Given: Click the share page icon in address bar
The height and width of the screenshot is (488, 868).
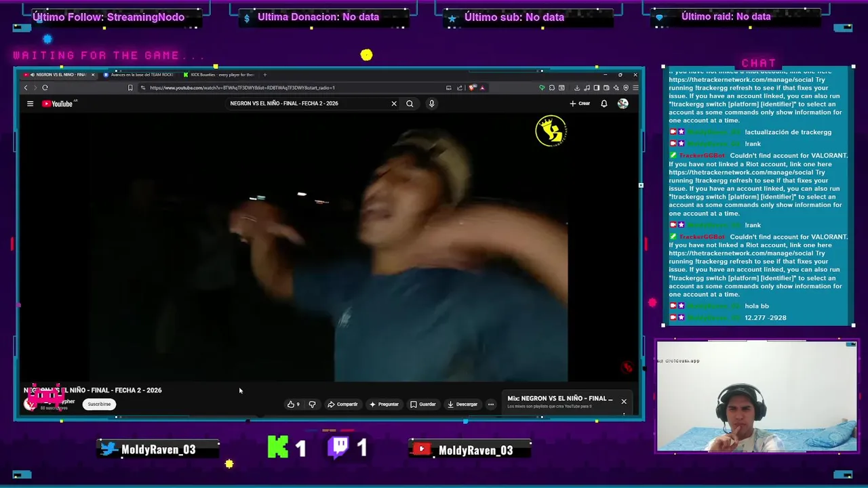Looking at the screenshot, I should (459, 87).
